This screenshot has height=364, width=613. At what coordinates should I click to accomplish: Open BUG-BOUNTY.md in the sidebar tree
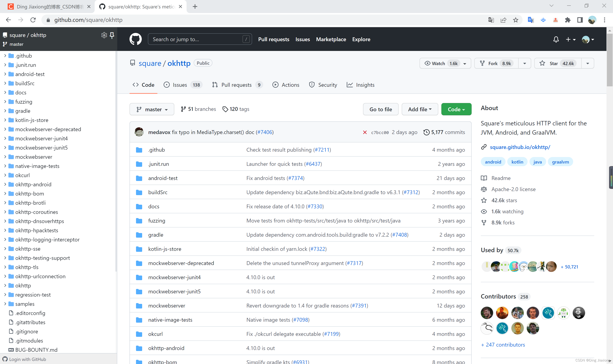[36, 350]
